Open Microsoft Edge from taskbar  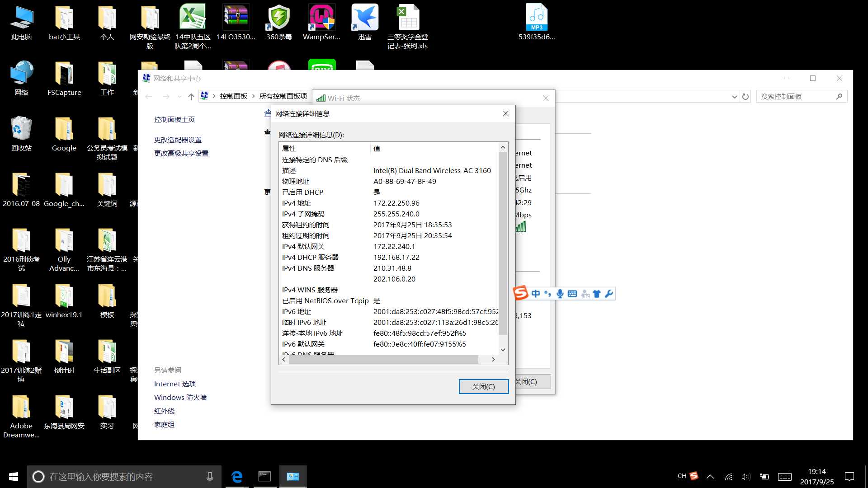tap(237, 477)
